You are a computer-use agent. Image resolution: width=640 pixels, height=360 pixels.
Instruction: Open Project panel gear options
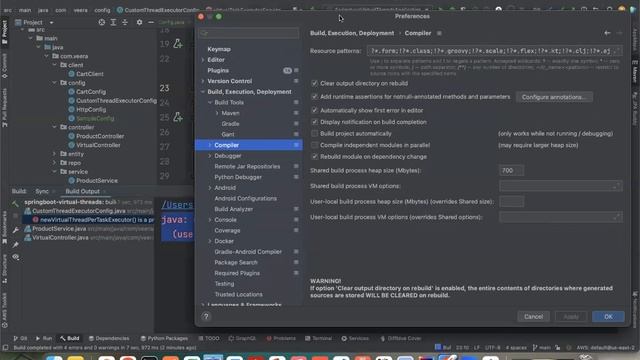click(139, 22)
